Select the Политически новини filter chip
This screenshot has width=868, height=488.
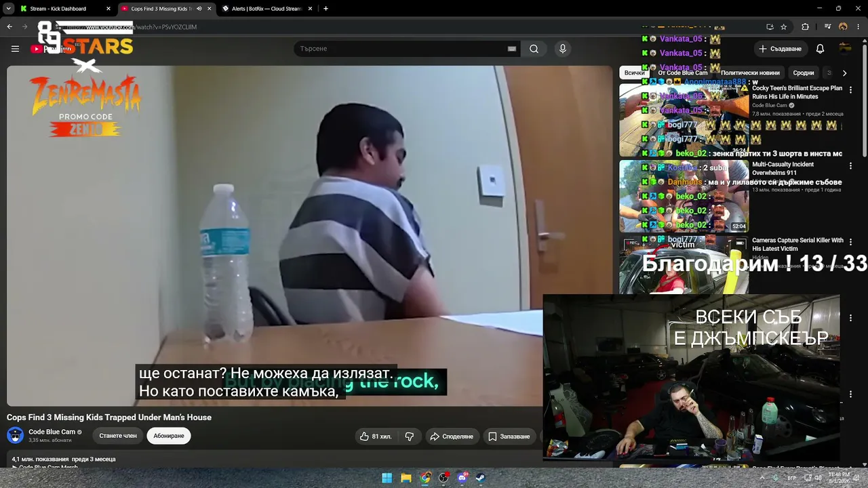click(750, 73)
